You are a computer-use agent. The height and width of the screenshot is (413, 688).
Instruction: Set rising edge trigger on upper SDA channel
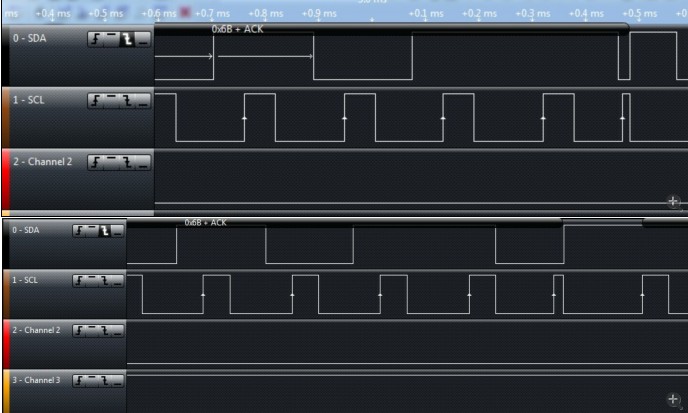[96, 40]
